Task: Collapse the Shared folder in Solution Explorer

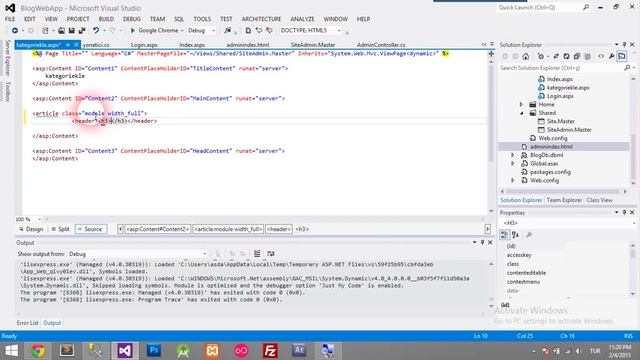Action: coord(521,113)
